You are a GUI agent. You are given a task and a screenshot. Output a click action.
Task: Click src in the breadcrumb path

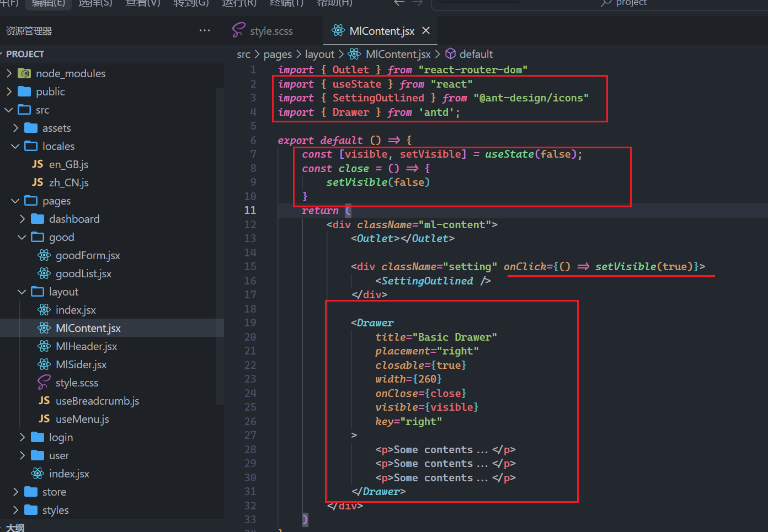pyautogui.click(x=243, y=54)
